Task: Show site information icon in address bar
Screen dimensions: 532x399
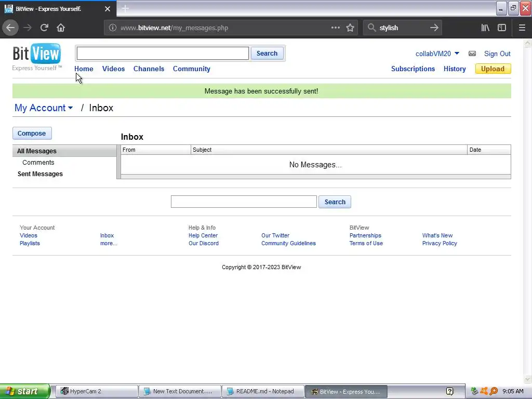Action: point(112,28)
